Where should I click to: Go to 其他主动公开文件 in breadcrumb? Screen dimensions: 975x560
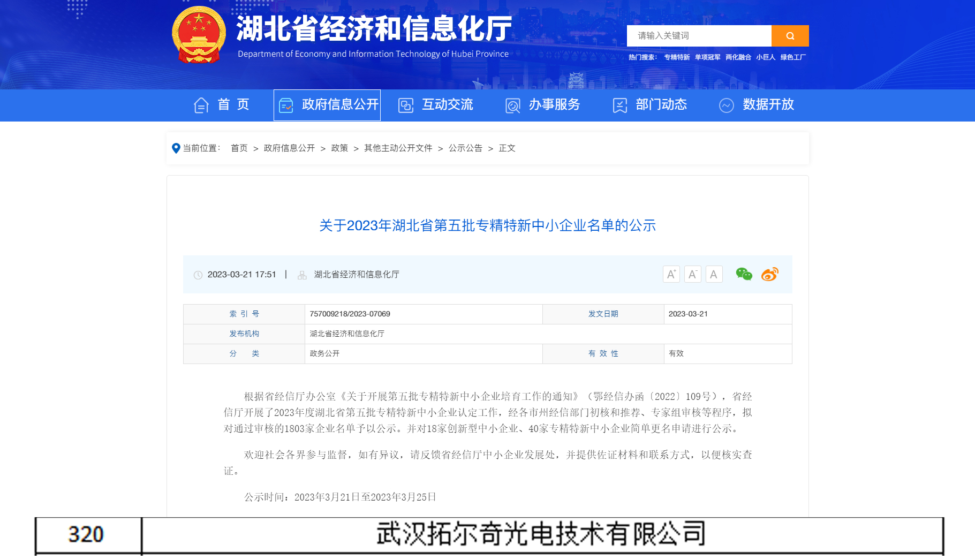pyautogui.click(x=398, y=148)
